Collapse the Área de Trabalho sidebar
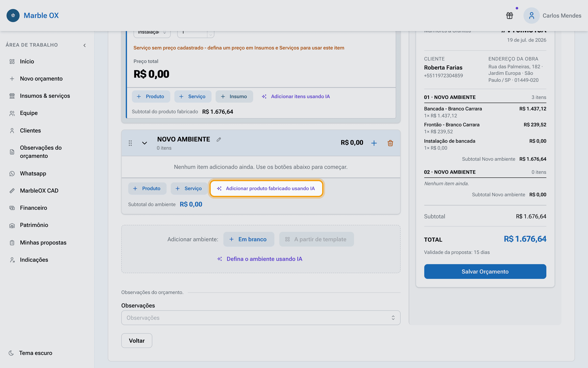The image size is (588, 368). (85, 45)
